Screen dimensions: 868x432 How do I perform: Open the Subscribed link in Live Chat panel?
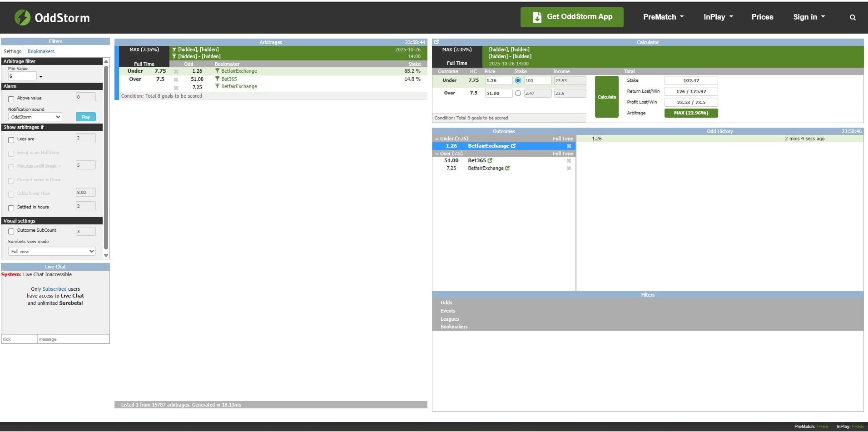(54, 289)
